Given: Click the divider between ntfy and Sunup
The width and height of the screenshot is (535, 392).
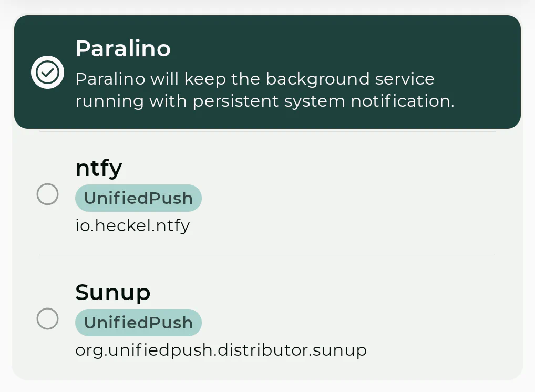Looking at the screenshot, I should (267, 256).
